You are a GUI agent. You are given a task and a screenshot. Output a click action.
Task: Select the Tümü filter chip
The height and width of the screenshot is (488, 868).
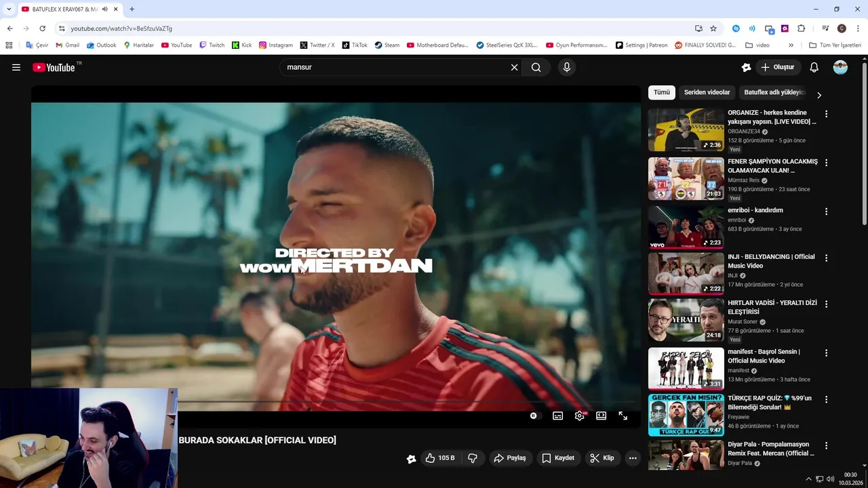[662, 92]
